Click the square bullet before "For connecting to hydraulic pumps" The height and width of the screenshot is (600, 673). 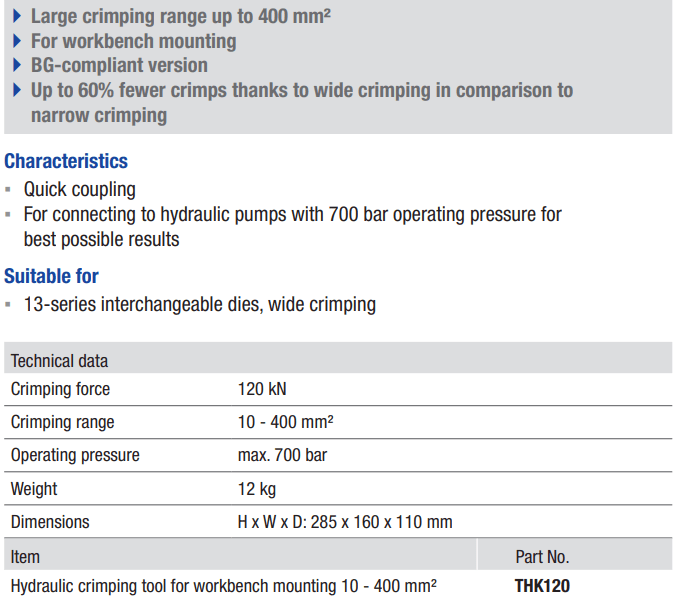click(x=10, y=214)
